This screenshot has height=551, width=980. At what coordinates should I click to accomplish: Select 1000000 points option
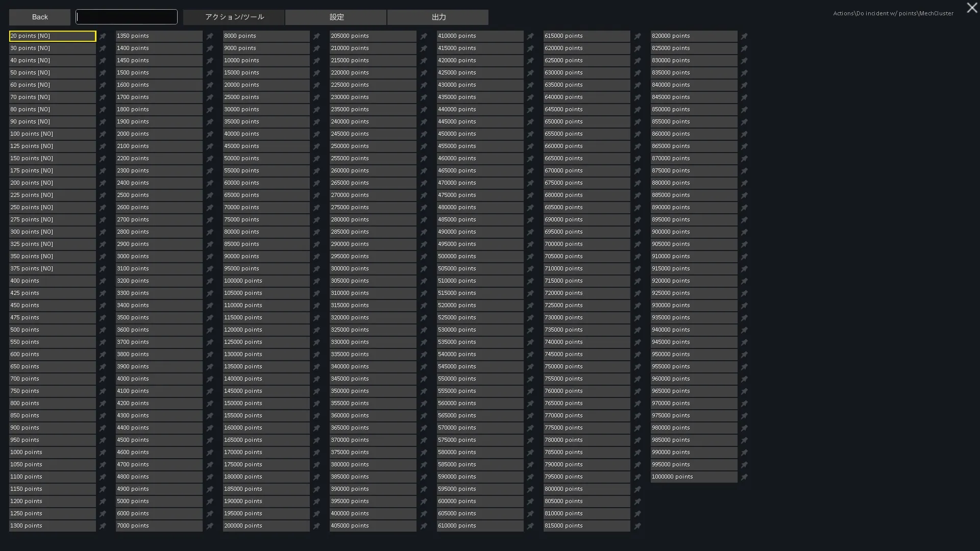[693, 477]
